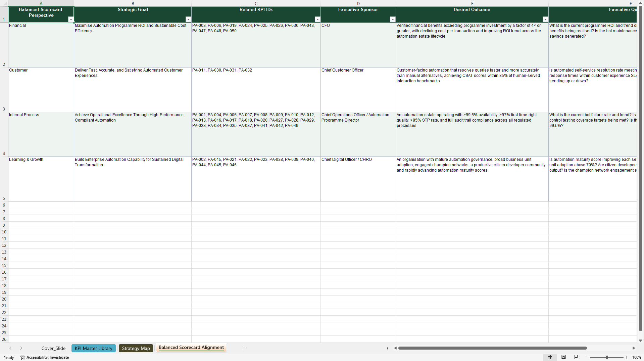Select column A header

pos(41,3)
